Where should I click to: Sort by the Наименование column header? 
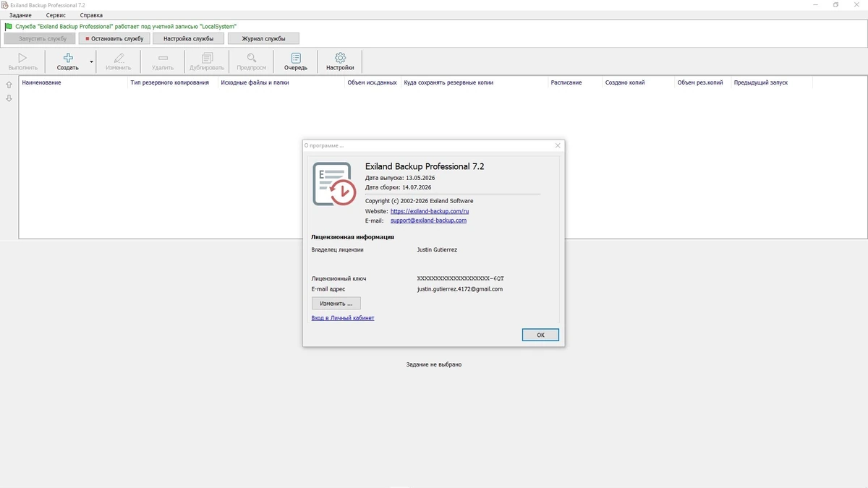(73, 82)
